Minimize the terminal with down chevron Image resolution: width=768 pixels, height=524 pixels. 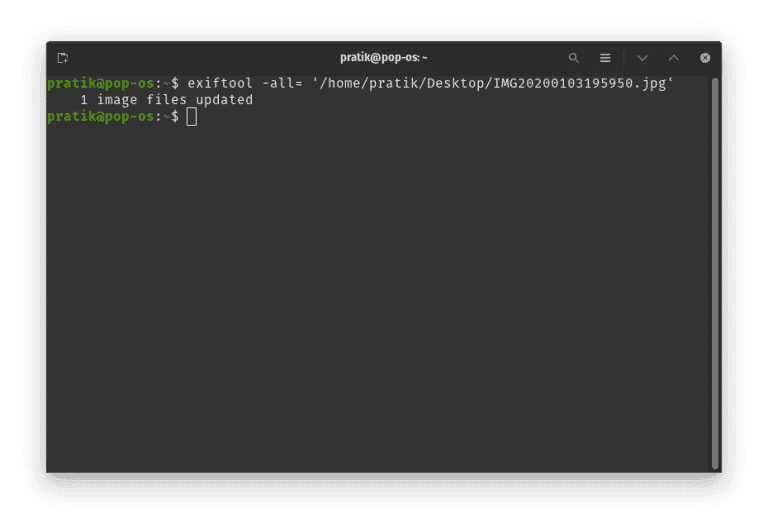pos(643,58)
